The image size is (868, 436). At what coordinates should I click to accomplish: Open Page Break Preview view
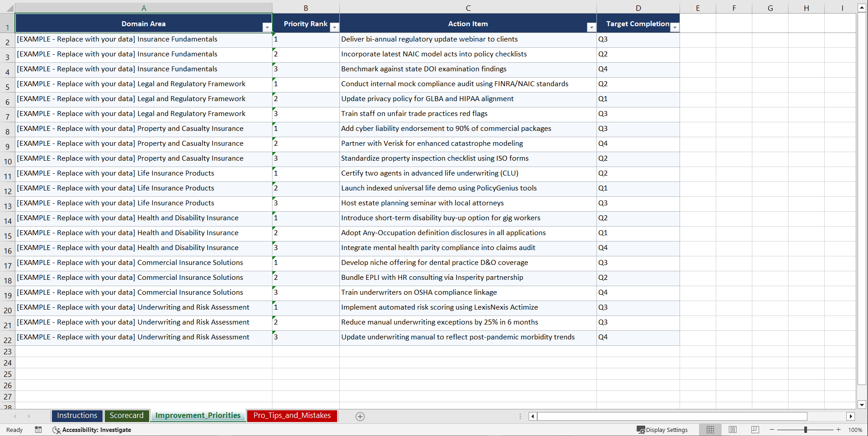[755, 430]
